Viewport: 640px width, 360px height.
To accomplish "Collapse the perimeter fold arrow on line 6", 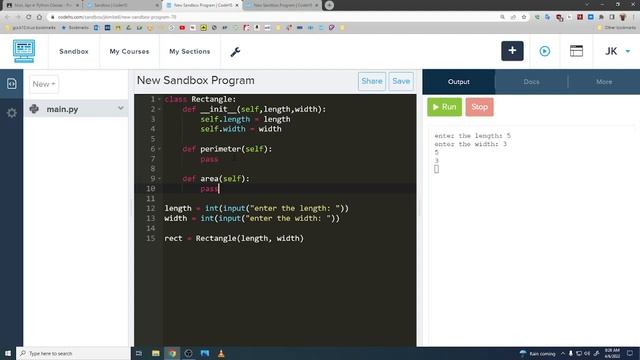I will [x=159, y=149].
